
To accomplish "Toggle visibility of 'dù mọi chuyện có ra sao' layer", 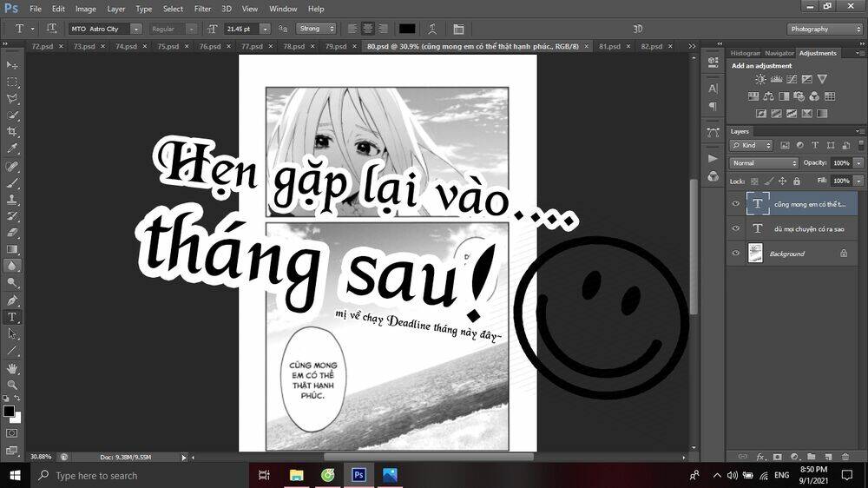I will tap(736, 228).
